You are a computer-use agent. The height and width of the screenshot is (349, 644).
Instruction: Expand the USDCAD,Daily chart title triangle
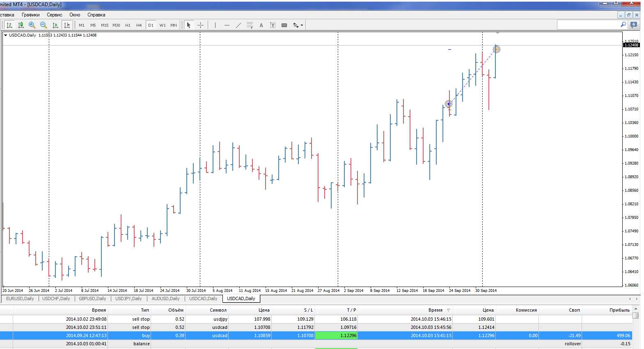5,35
